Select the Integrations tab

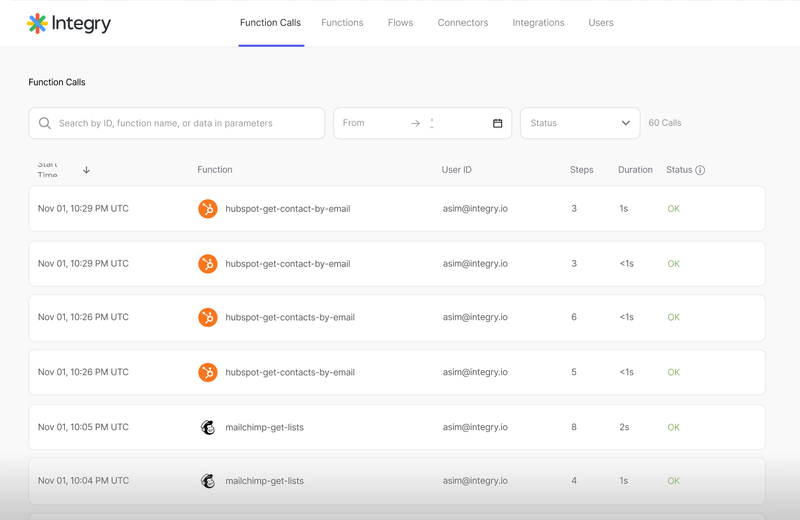tap(538, 23)
